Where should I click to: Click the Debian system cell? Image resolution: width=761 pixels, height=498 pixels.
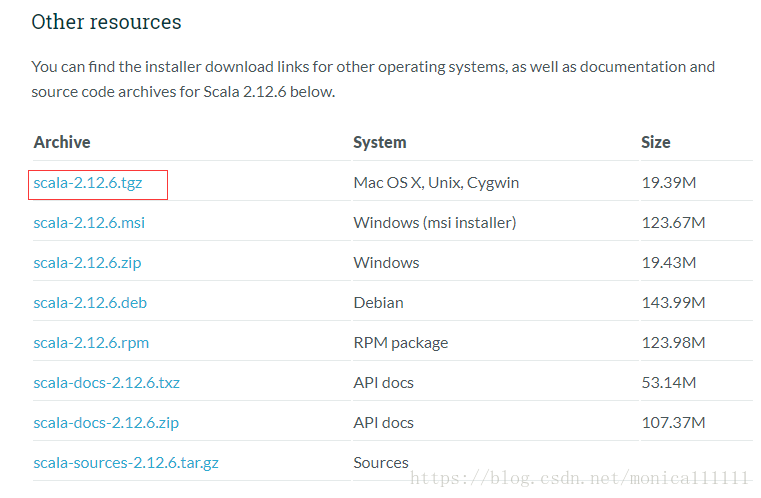click(379, 303)
